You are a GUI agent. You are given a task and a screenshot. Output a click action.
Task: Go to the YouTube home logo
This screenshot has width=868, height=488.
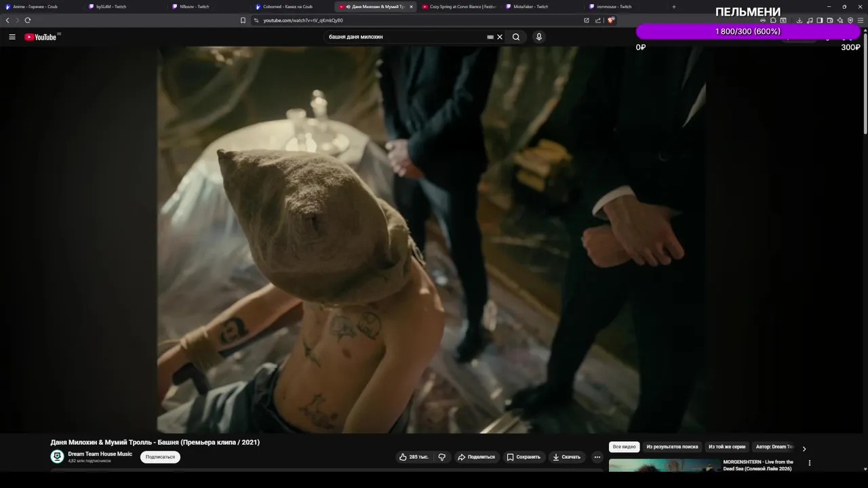tap(41, 37)
